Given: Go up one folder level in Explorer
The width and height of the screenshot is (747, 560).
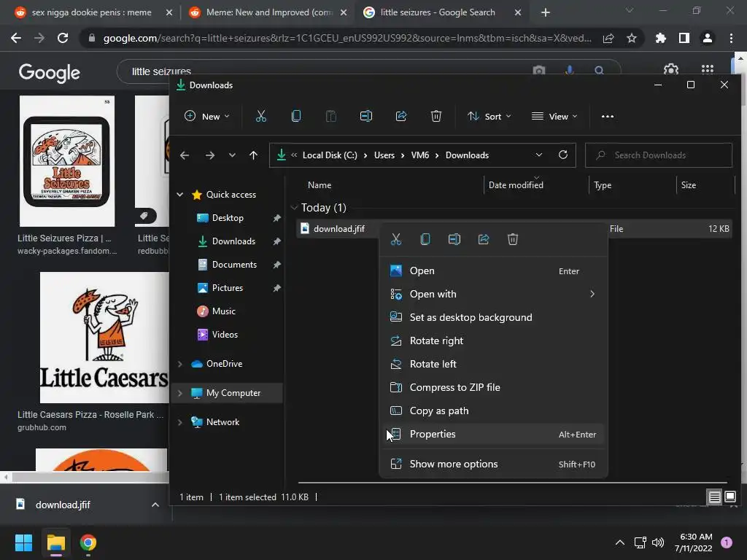Looking at the screenshot, I should click(x=253, y=155).
